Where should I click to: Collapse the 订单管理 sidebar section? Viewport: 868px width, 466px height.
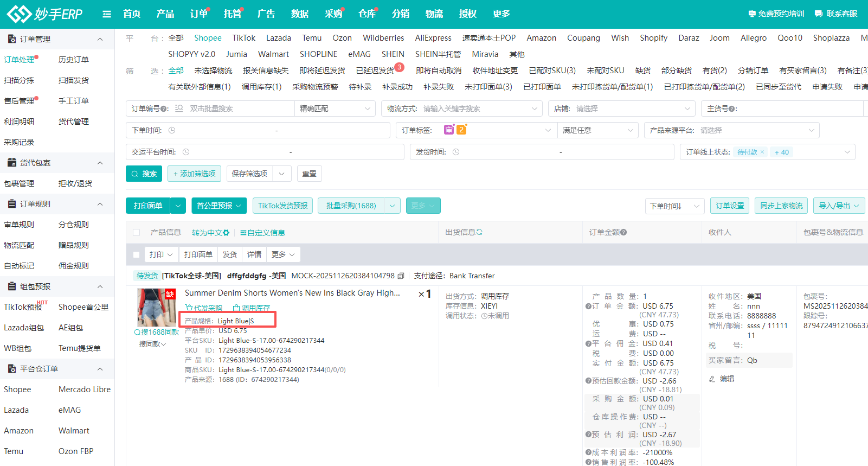100,39
